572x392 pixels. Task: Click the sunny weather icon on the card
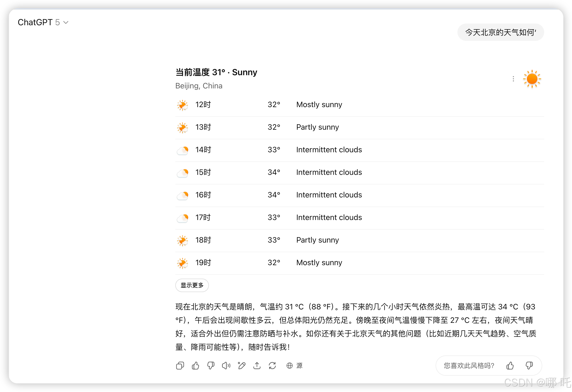[532, 79]
